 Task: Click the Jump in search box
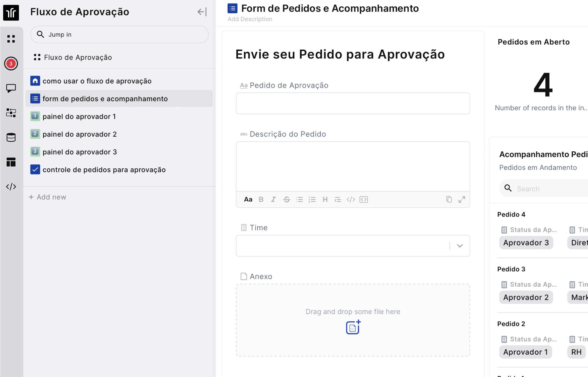pyautogui.click(x=119, y=35)
